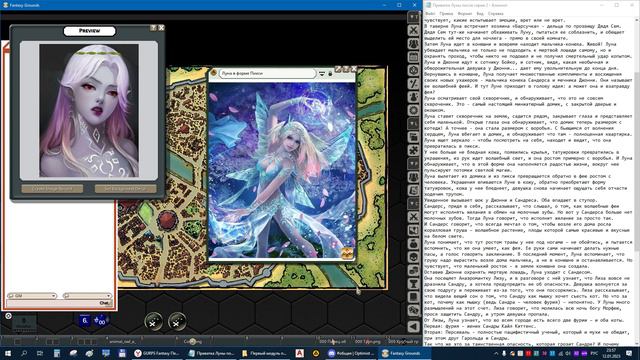The width and height of the screenshot is (640, 360).
Task: Open the chat language dropdown
Action: click(x=87, y=296)
